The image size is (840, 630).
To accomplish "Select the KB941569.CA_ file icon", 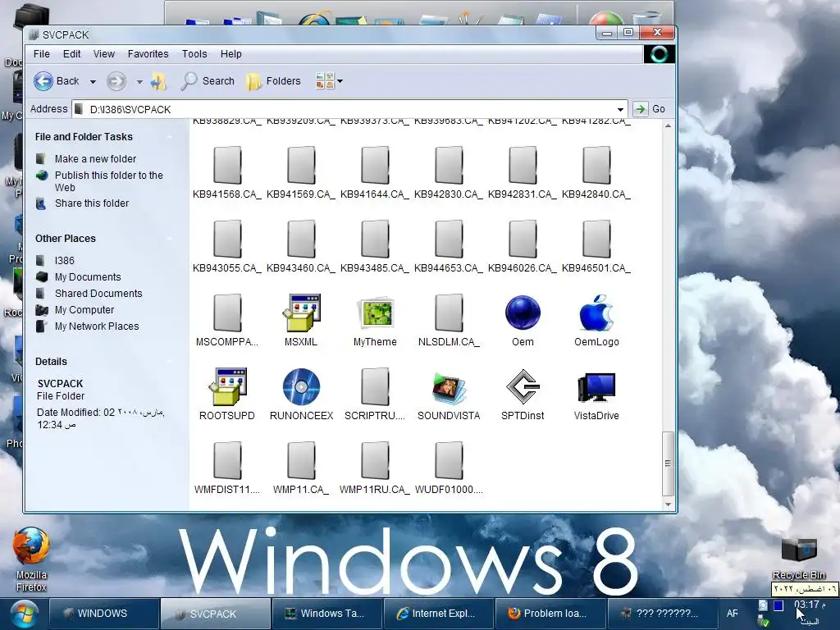I will (x=301, y=166).
